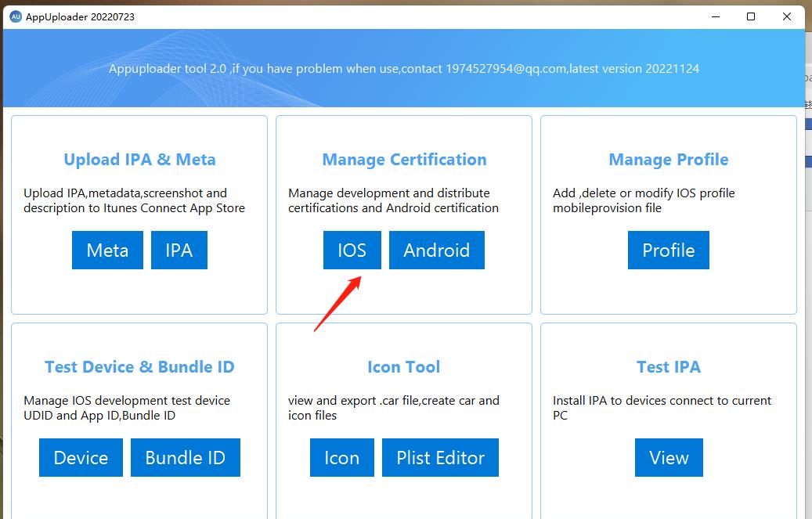812x519 pixels.
Task: Launch the Icon tool for .car files
Action: pos(341,457)
